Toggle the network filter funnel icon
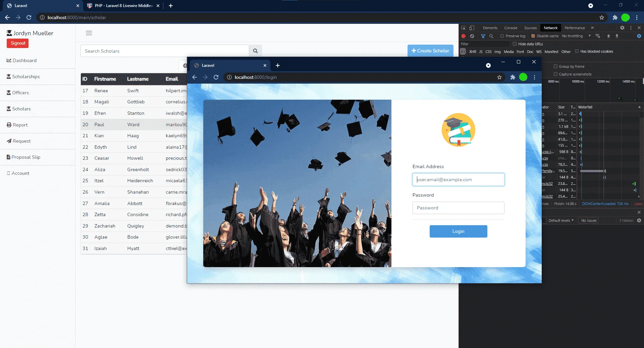 click(483, 36)
